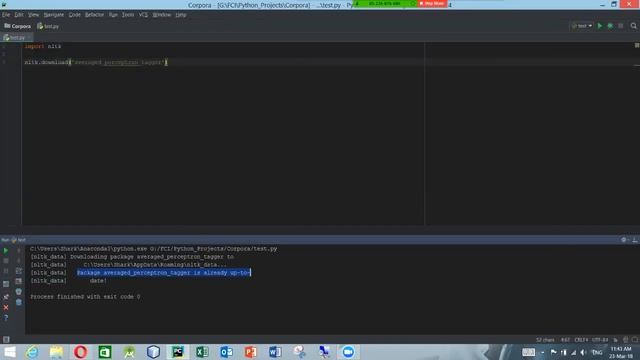Click Stop Share button in red banner
640x360 pixels.
432,4
